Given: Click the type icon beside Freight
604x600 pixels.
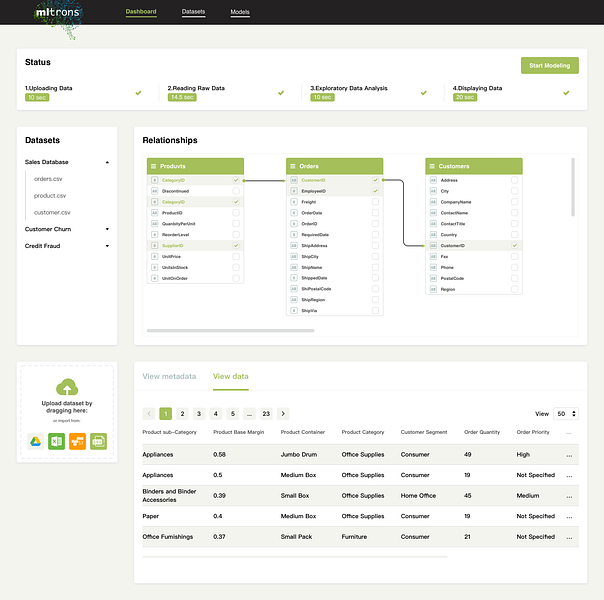Looking at the screenshot, I should coord(294,202).
